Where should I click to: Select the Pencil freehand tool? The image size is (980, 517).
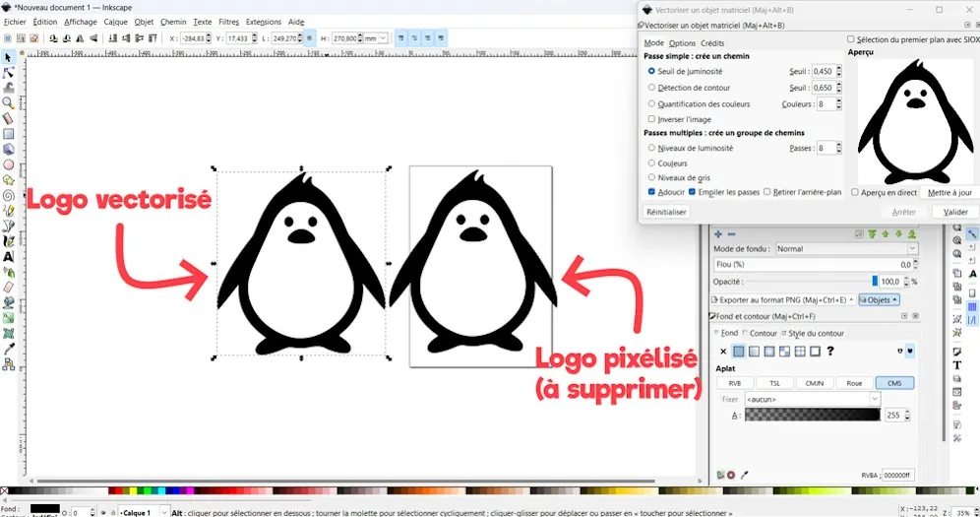pos(8,211)
